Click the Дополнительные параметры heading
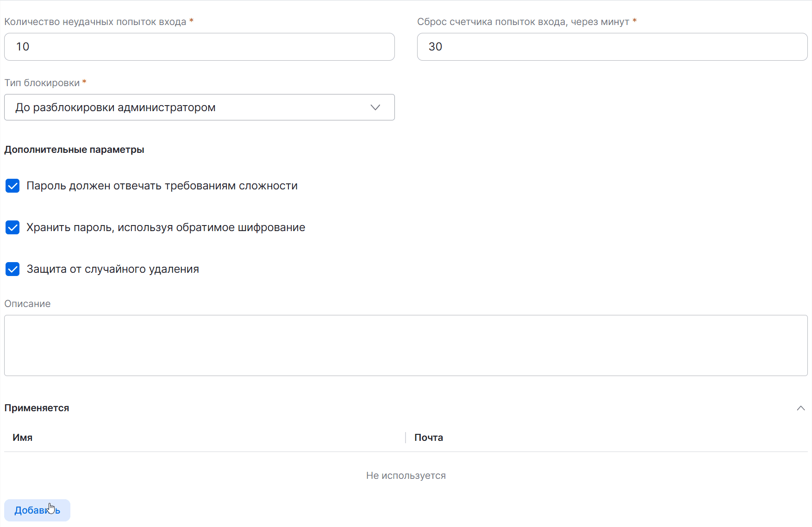Screen dimensions: 812x527 point(74,150)
